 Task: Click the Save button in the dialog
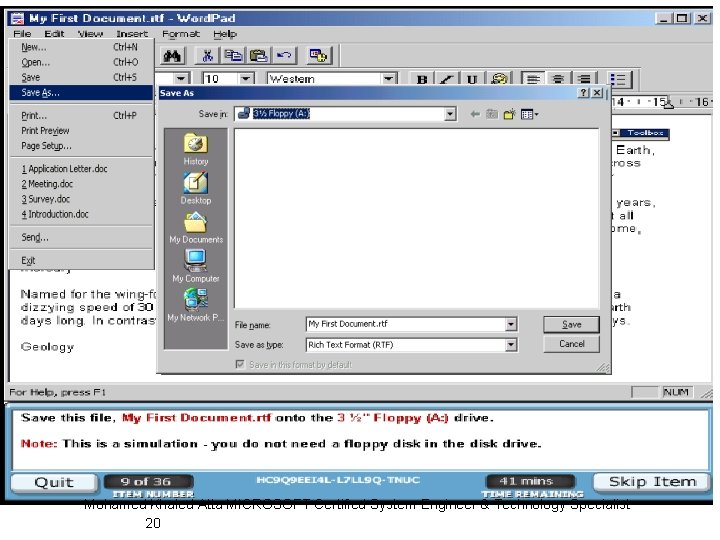pos(571,324)
